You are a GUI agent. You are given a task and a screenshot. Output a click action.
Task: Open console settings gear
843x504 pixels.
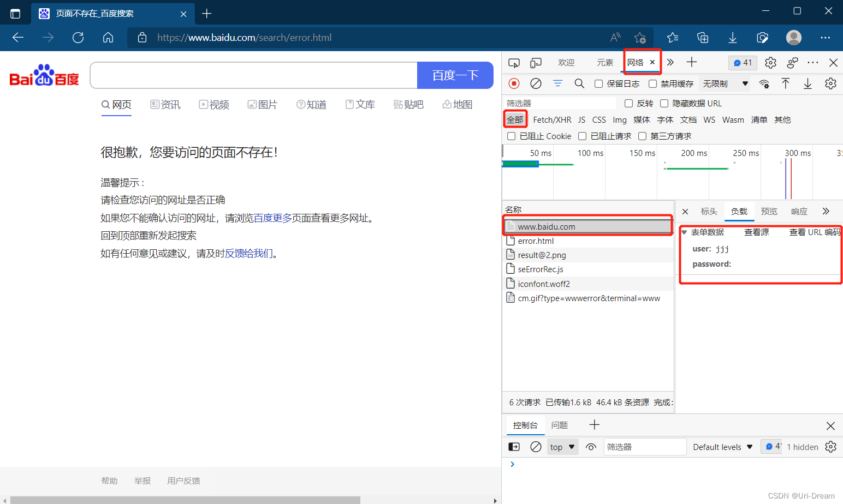(x=830, y=447)
